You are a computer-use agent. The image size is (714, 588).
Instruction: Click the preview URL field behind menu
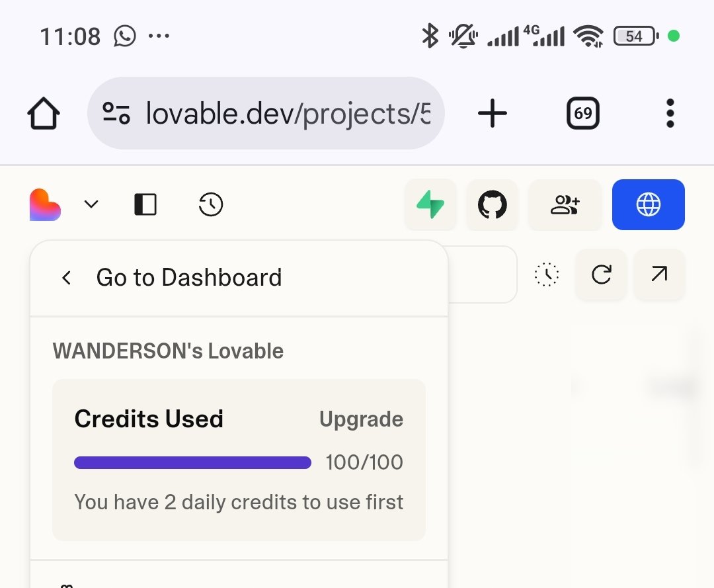click(482, 274)
